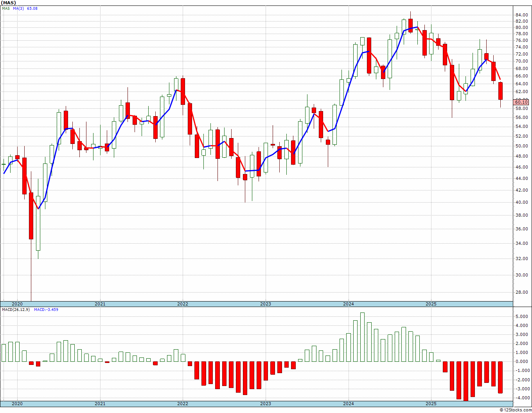Click the 0.000 MACD axis label
532x413 pixels.
[x=522, y=362]
